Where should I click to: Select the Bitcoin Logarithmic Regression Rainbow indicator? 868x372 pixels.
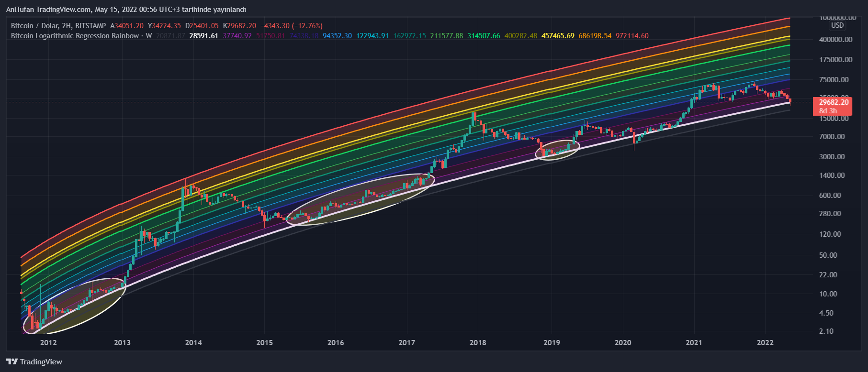[75, 36]
